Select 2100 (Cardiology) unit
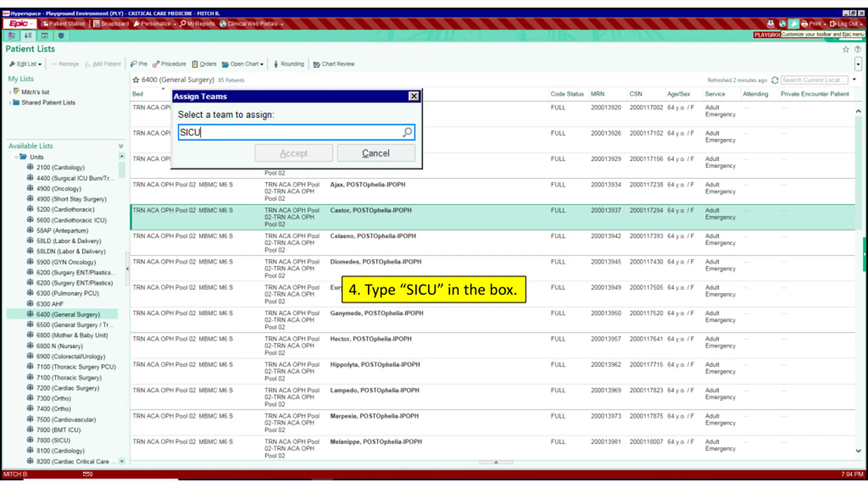The image size is (868, 488). (60, 167)
